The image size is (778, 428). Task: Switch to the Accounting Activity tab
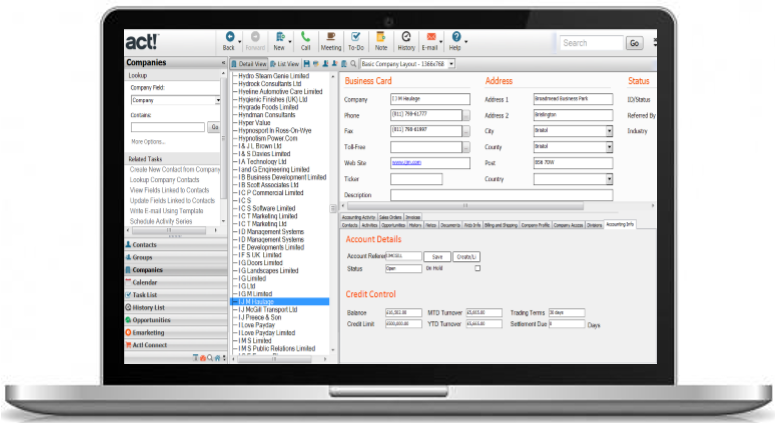click(358, 217)
